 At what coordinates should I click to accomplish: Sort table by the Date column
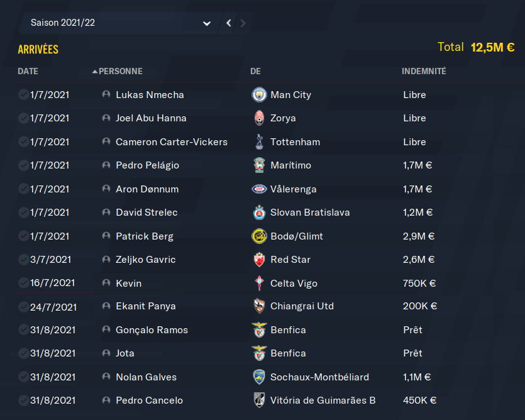28,72
